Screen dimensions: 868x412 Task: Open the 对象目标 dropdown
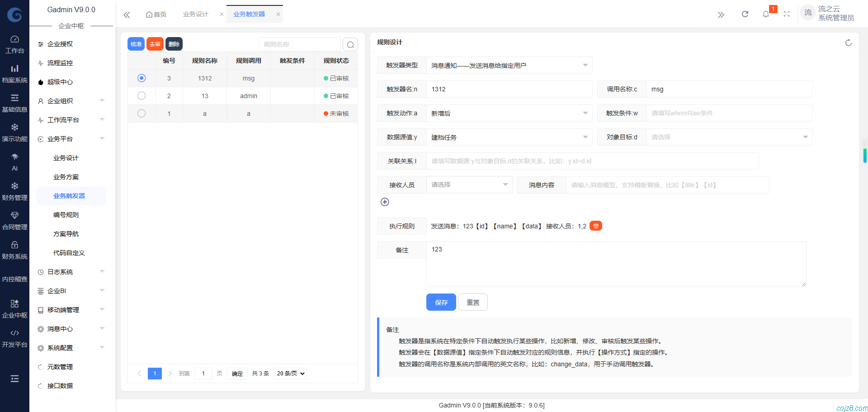click(x=729, y=137)
